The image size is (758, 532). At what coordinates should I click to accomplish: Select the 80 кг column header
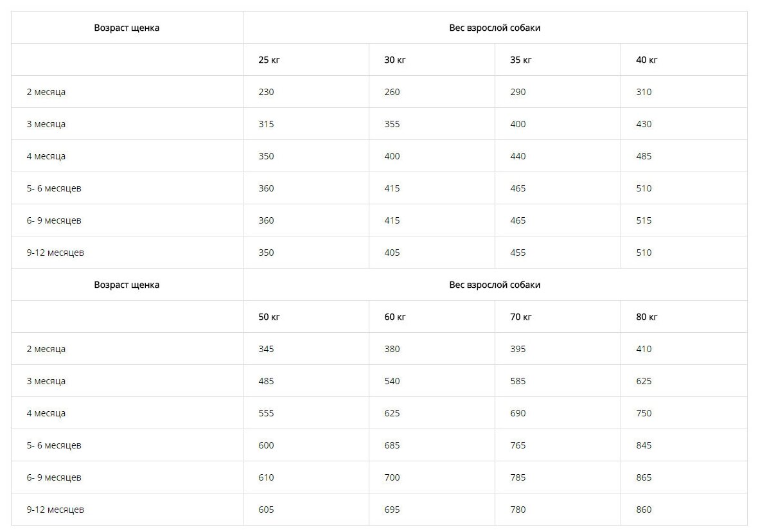[x=647, y=317]
